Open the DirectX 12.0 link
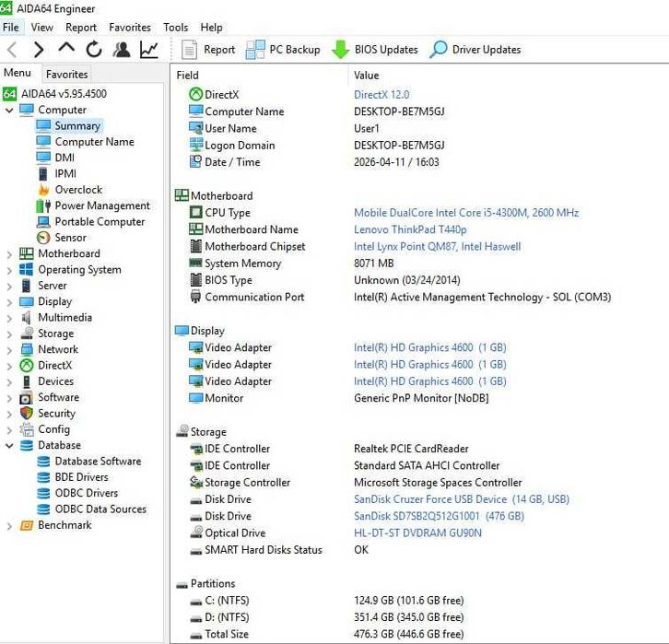669x644 pixels. pyautogui.click(x=381, y=95)
